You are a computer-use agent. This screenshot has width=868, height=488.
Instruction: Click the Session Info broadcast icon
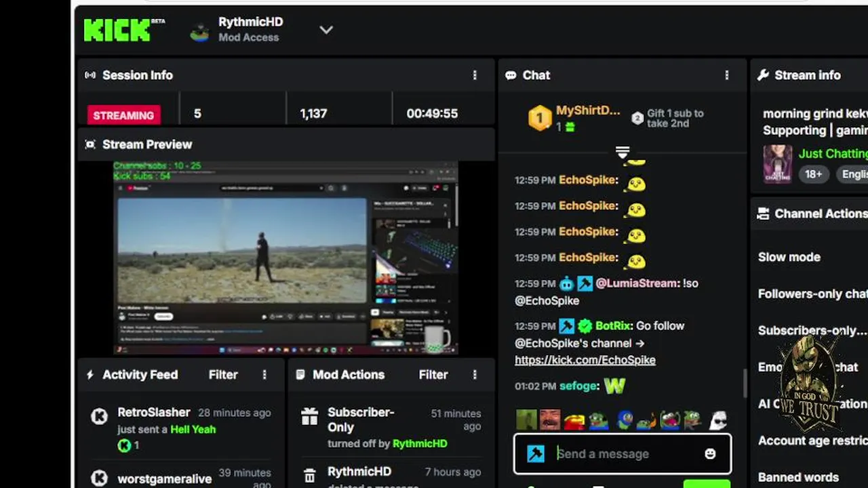point(90,75)
